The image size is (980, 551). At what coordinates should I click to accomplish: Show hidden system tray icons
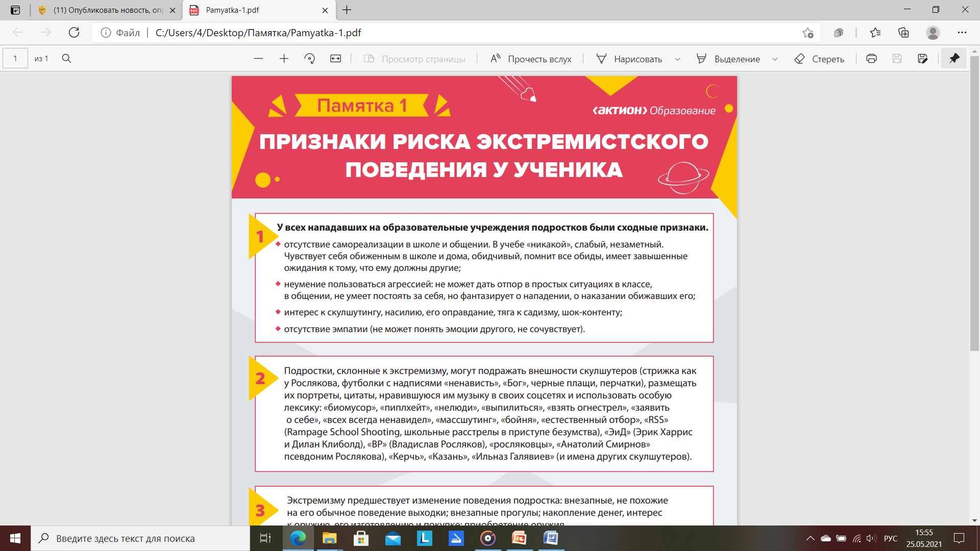click(810, 538)
